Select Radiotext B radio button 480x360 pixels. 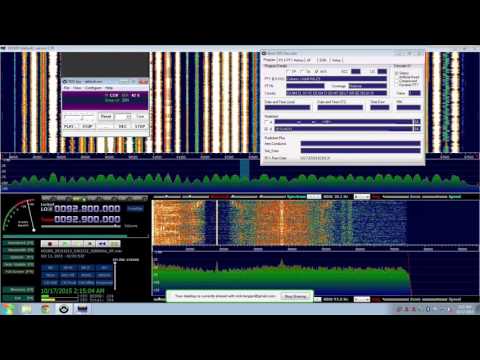tap(267, 129)
